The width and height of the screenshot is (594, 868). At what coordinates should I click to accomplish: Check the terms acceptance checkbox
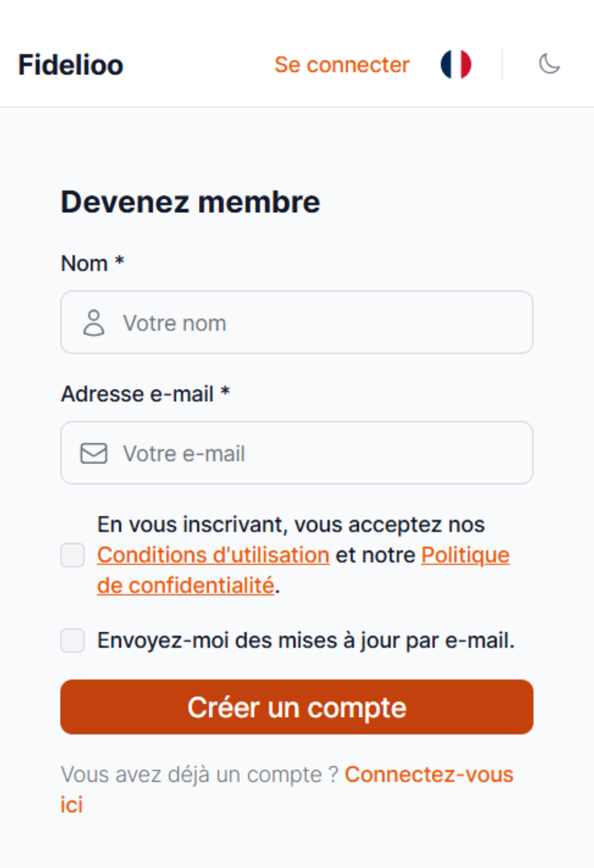[73, 555]
